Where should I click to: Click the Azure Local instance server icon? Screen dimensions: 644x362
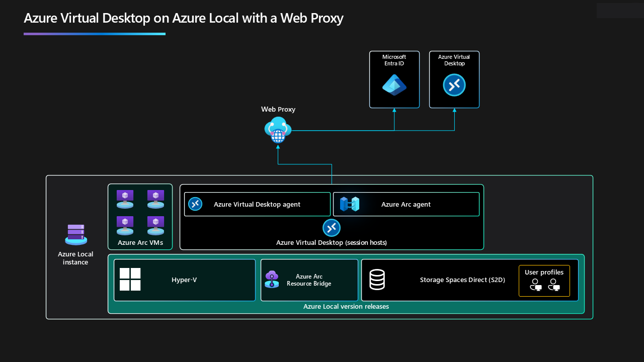[75, 234]
